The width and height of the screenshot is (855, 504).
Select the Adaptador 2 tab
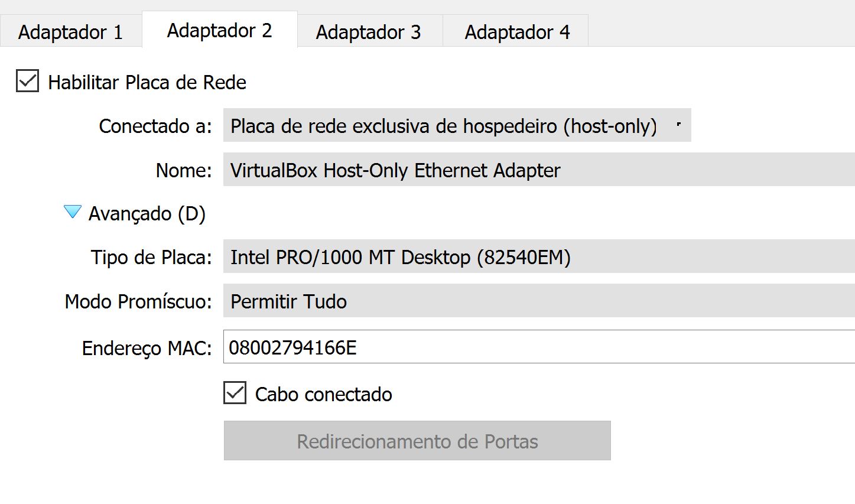pos(220,30)
